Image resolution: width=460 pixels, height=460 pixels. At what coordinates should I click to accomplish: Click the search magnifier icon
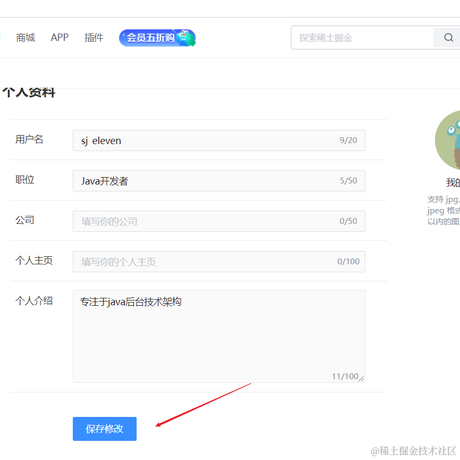(448, 38)
